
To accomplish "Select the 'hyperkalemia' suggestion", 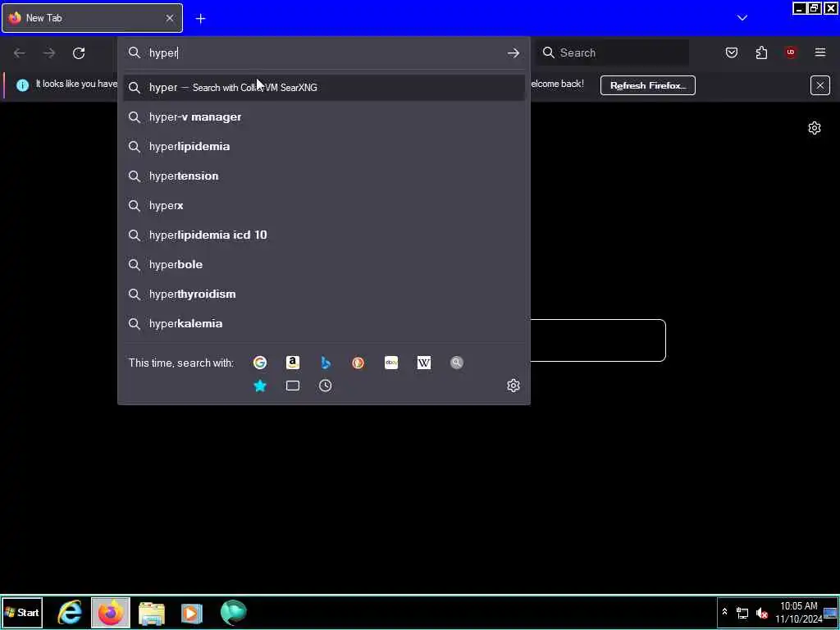I will [323, 323].
